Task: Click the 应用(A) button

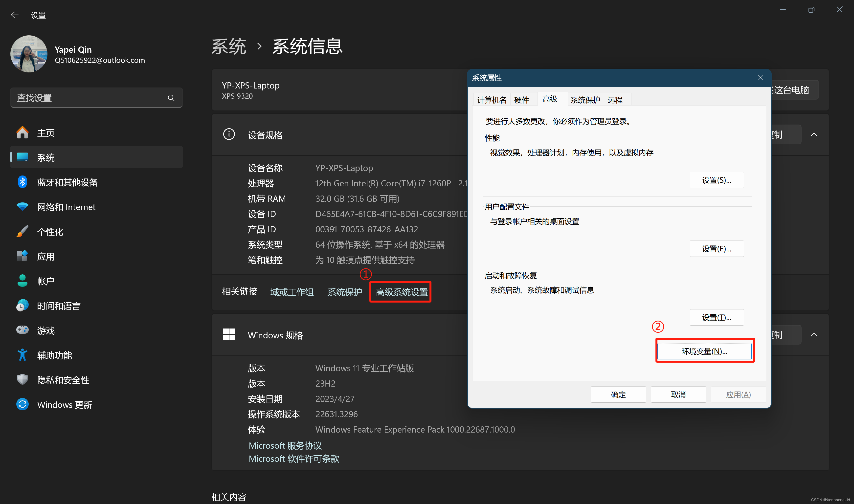Action: (739, 395)
